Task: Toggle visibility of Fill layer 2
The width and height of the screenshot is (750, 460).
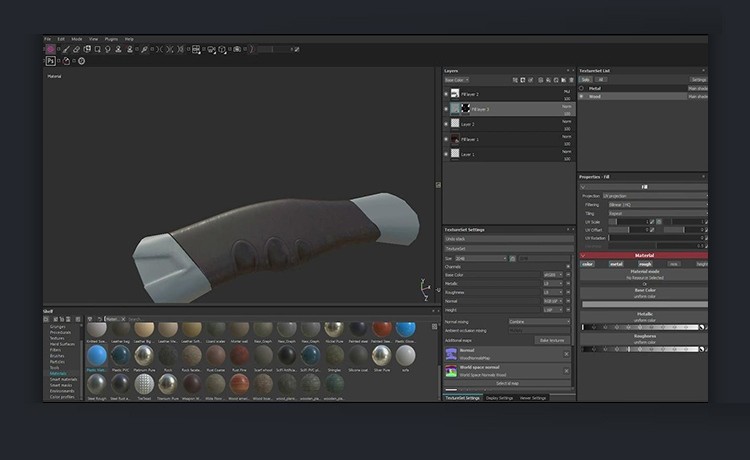Action: click(x=446, y=94)
